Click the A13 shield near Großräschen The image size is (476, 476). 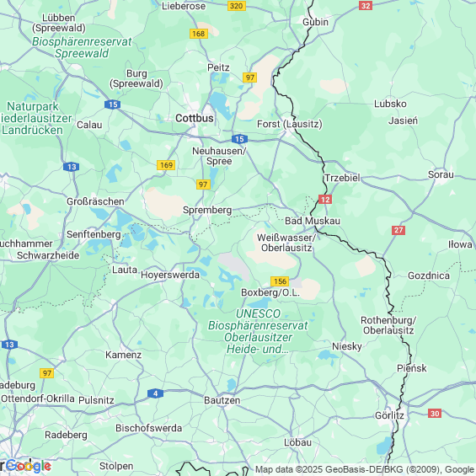coord(72,167)
